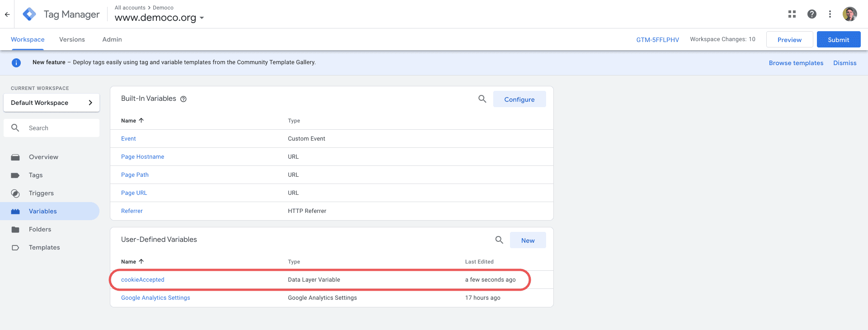
Task: Click the sidebar Search magnifier icon
Action: pyautogui.click(x=15, y=128)
